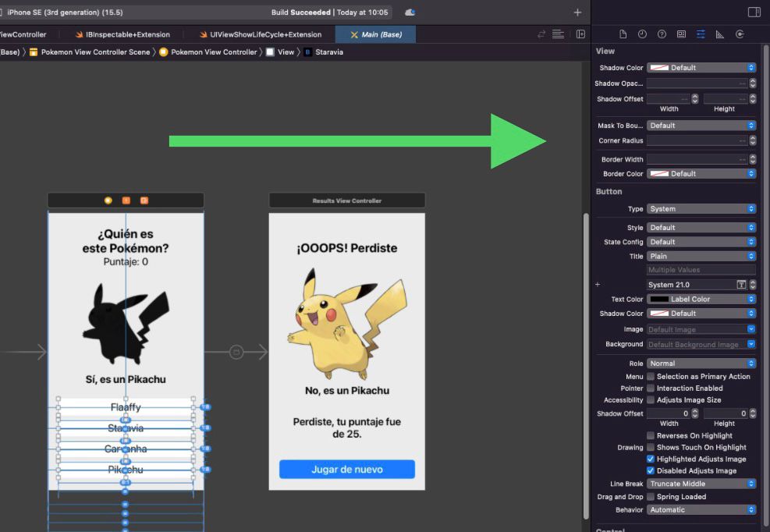Select the Carvanha answer button
The height and width of the screenshot is (532, 770).
click(x=126, y=449)
